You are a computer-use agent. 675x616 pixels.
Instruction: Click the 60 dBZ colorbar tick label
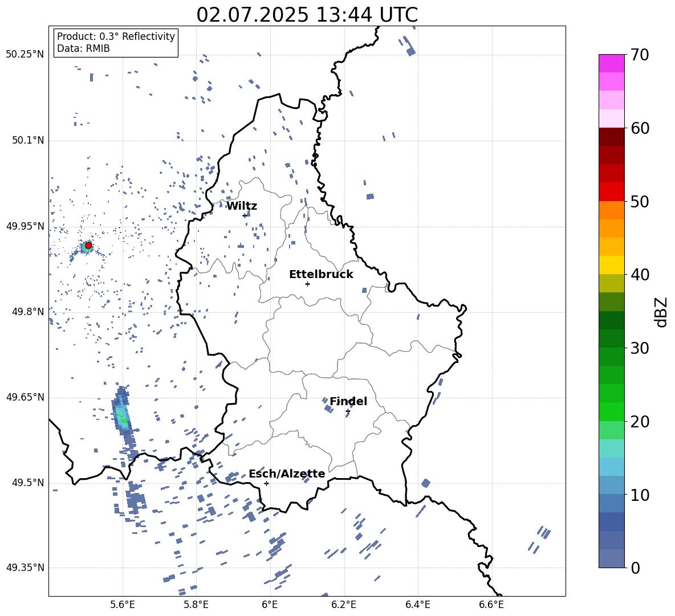[x=640, y=128]
